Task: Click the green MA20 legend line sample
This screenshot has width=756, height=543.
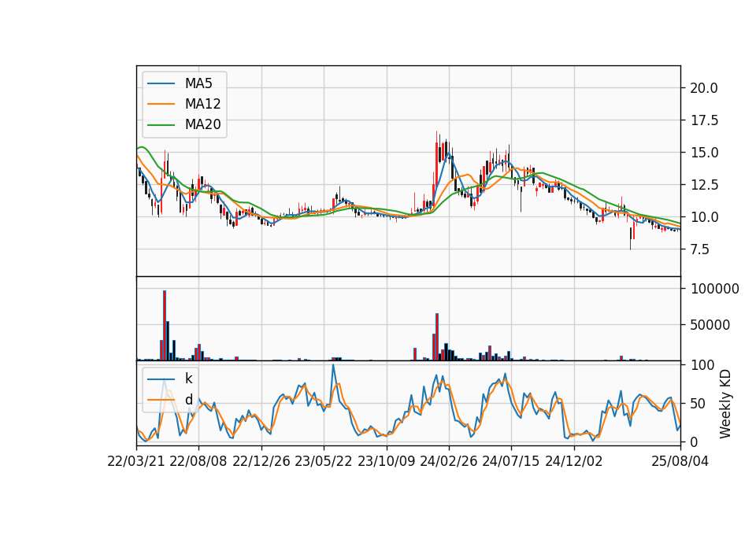Action: 161,125
